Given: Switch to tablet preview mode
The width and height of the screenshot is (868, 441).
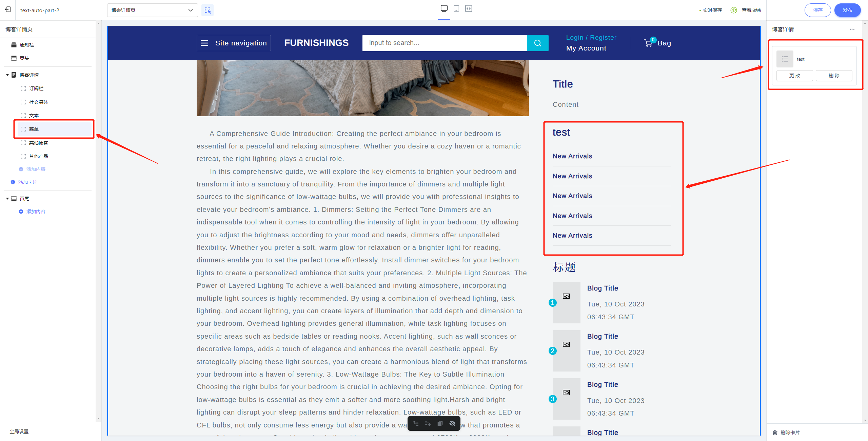Looking at the screenshot, I should 456,9.
